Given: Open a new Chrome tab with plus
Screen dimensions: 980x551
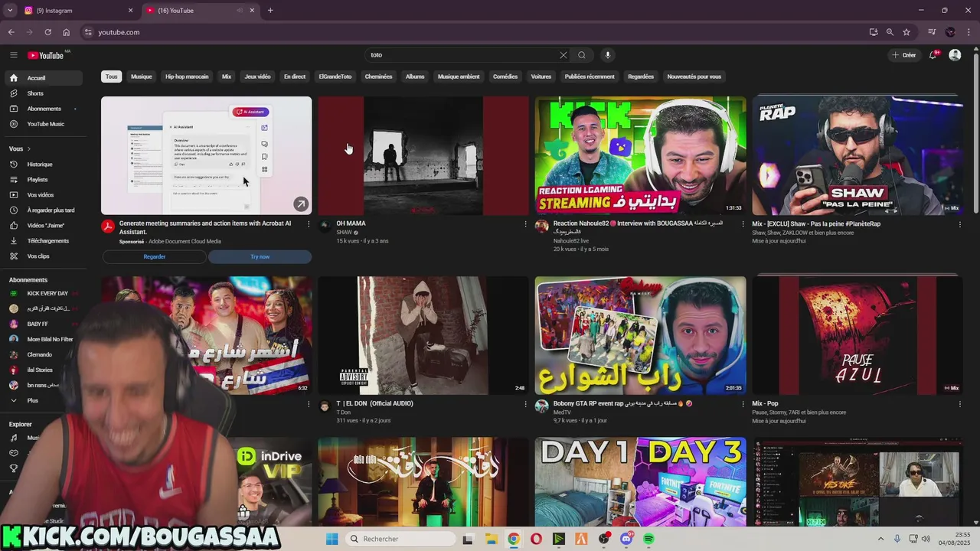Looking at the screenshot, I should click(x=270, y=11).
